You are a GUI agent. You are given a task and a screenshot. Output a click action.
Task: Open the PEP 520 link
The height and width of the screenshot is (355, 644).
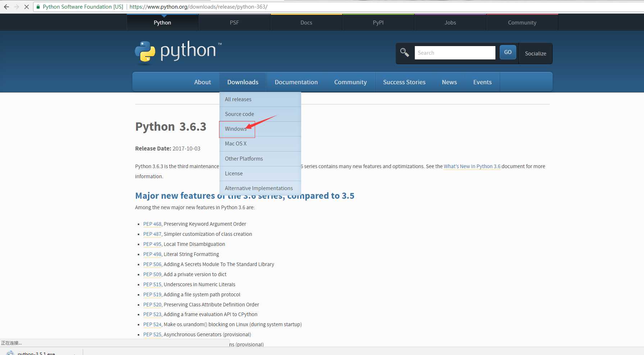click(152, 305)
